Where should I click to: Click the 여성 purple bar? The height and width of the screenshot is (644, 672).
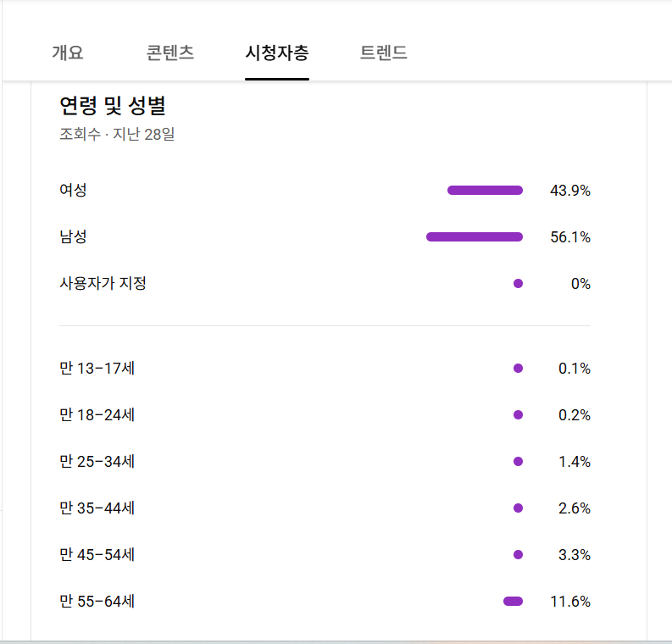coord(485,191)
